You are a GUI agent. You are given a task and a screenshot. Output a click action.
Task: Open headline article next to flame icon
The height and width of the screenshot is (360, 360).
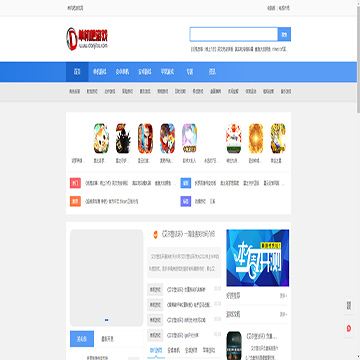pyautogui.click(x=188, y=234)
